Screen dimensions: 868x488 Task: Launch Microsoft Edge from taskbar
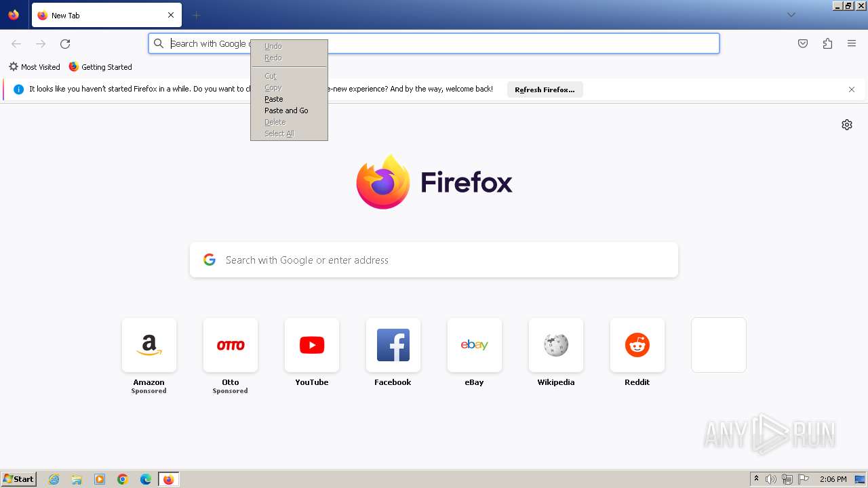click(146, 479)
